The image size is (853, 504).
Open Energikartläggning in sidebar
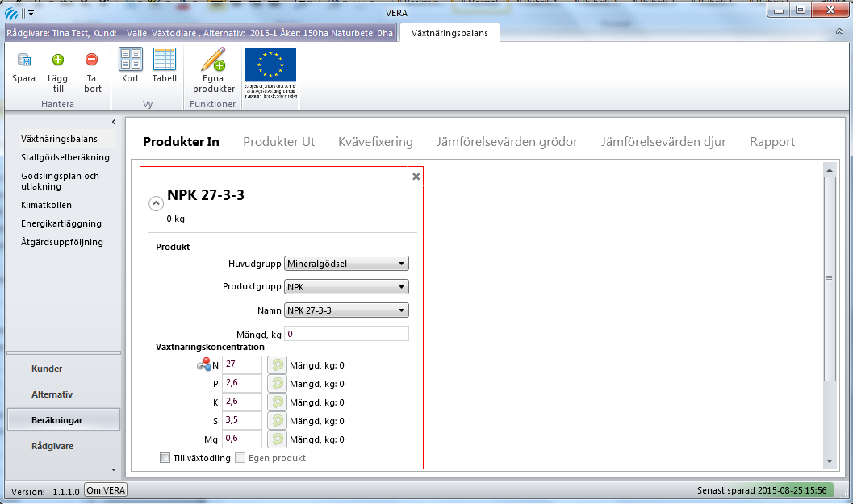[61, 223]
